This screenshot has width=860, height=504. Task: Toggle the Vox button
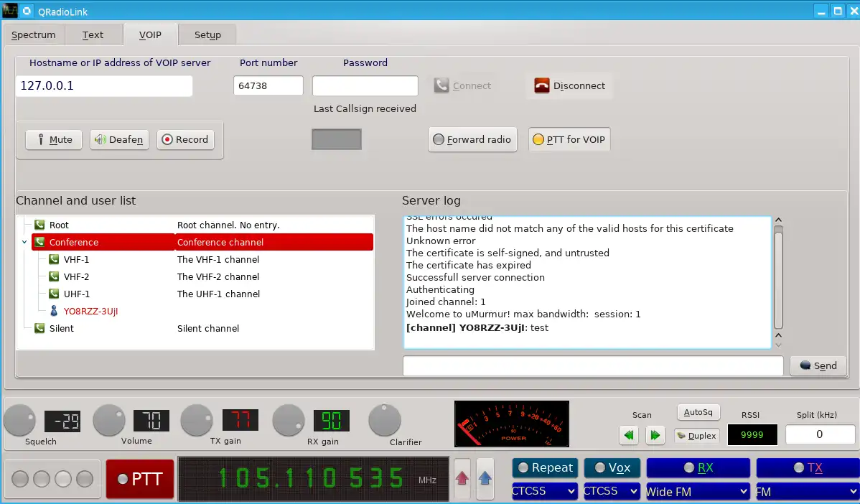(x=612, y=468)
